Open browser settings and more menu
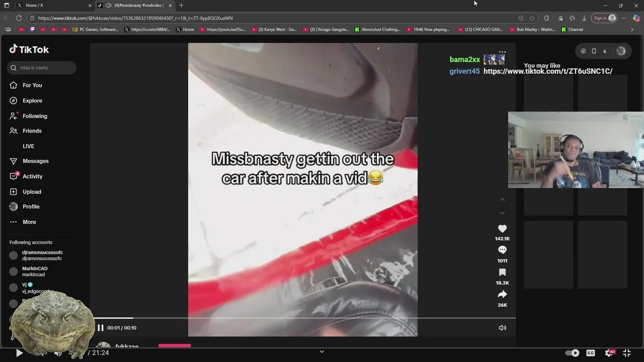This screenshot has width=644, height=362. pyautogui.click(x=624, y=18)
